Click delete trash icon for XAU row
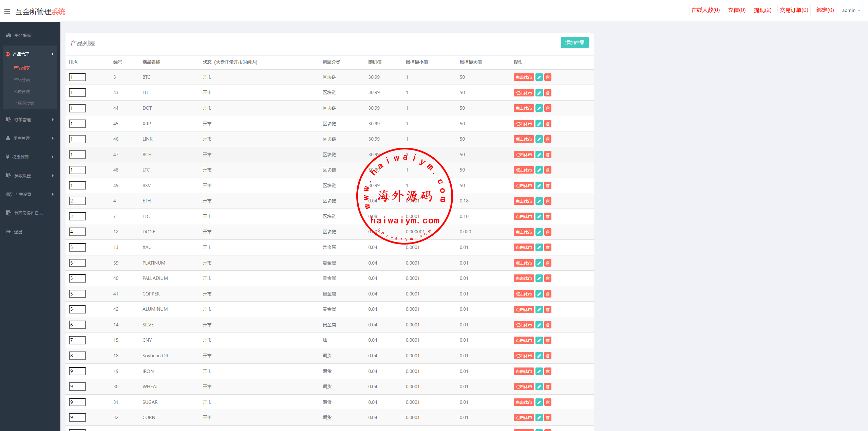Image resolution: width=868 pixels, height=431 pixels. tap(548, 248)
